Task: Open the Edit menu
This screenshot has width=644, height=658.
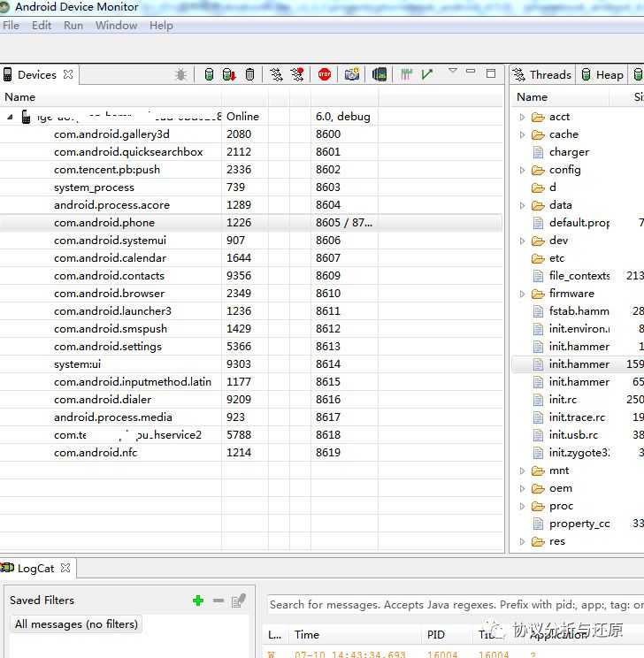Action: point(42,26)
